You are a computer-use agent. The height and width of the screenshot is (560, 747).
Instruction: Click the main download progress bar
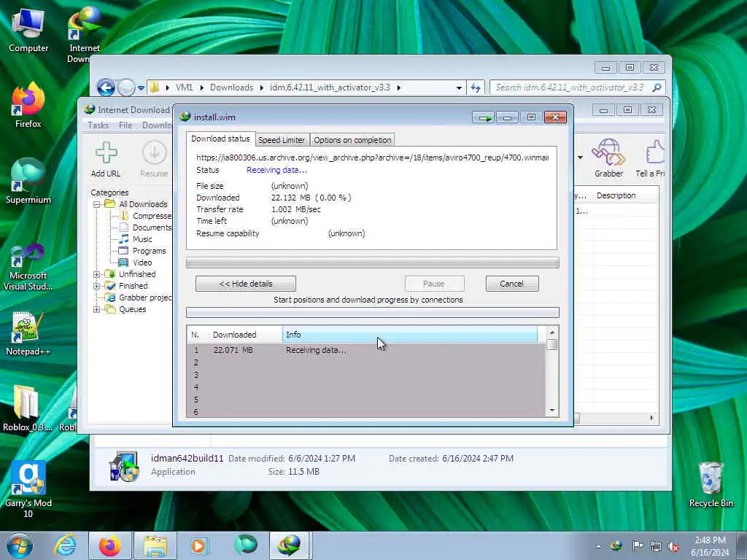click(x=373, y=262)
